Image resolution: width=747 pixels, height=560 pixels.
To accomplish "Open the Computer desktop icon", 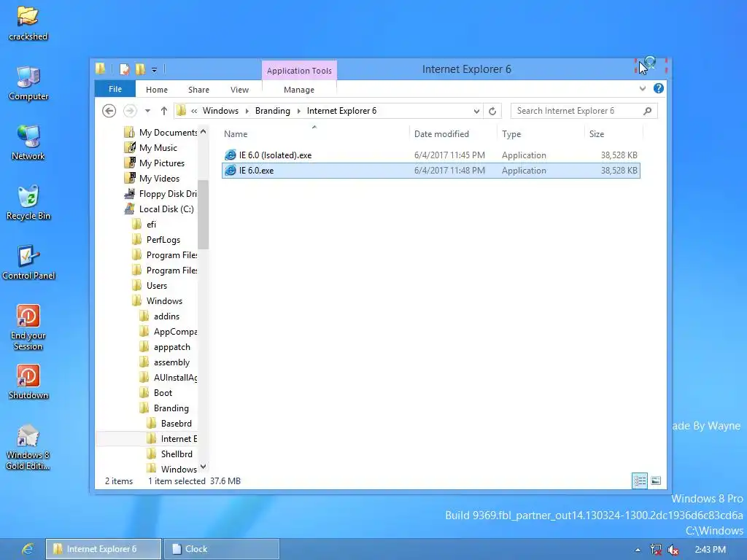I will click(x=28, y=83).
